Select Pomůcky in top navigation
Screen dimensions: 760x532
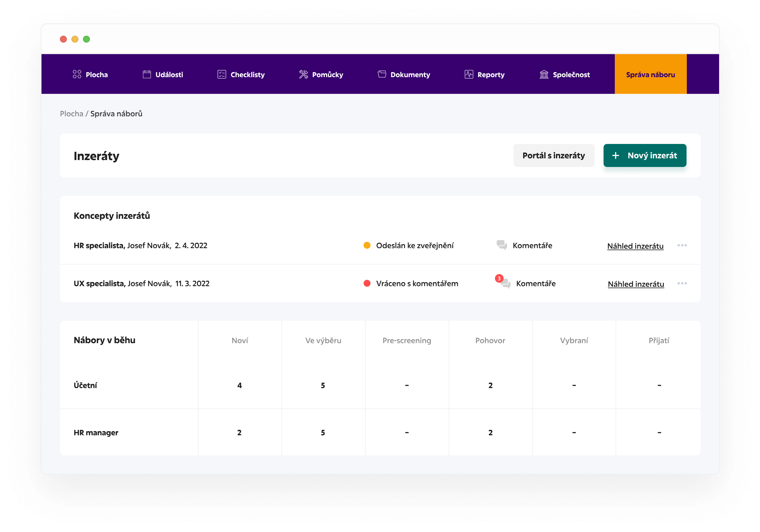(x=321, y=75)
